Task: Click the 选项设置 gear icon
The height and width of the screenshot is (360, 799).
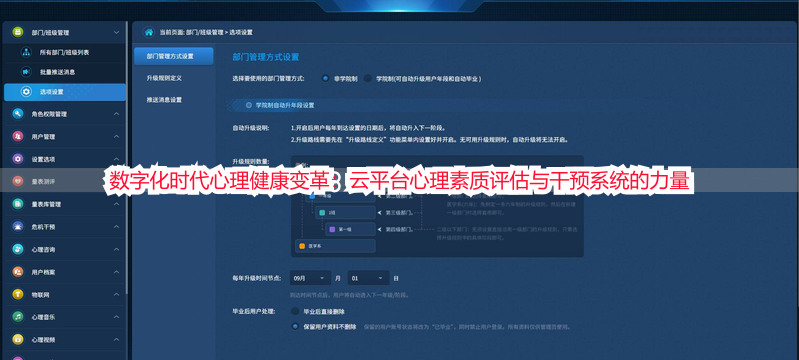Action: (25, 92)
